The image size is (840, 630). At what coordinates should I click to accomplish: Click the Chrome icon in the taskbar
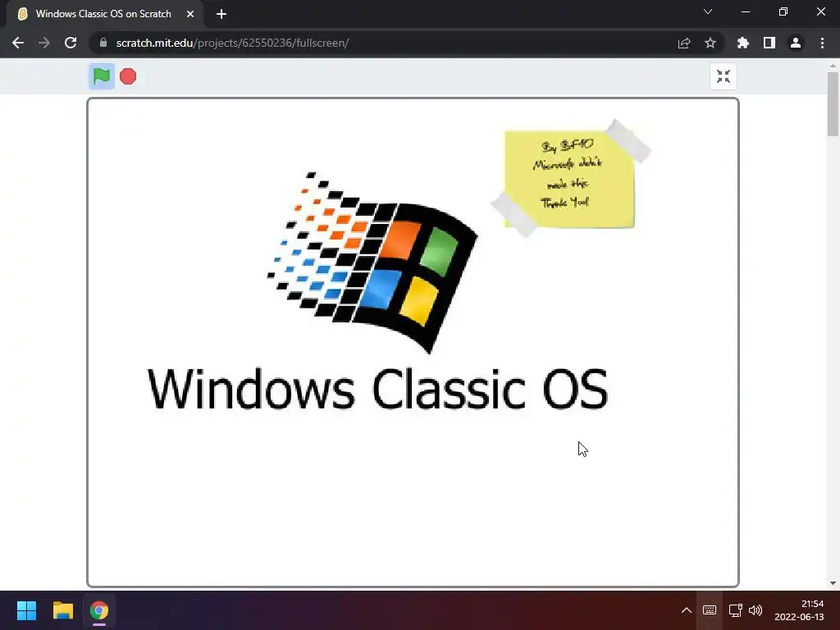pyautogui.click(x=99, y=610)
